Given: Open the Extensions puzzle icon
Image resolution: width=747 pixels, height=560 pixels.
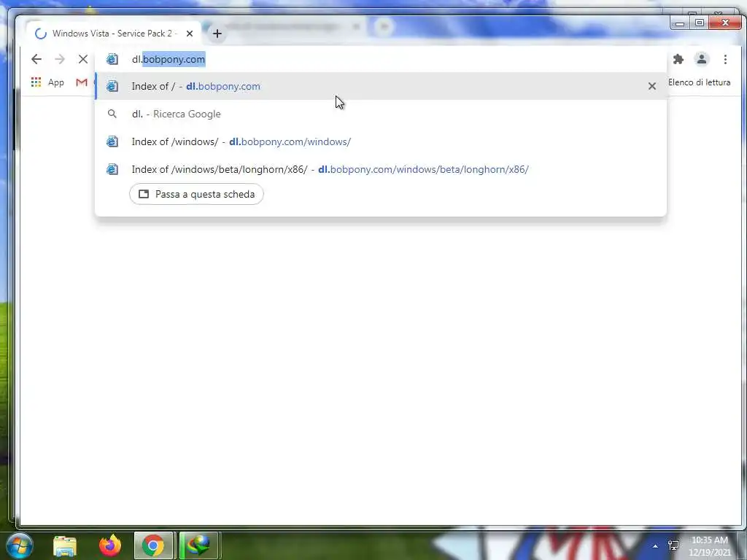Looking at the screenshot, I should coord(678,59).
